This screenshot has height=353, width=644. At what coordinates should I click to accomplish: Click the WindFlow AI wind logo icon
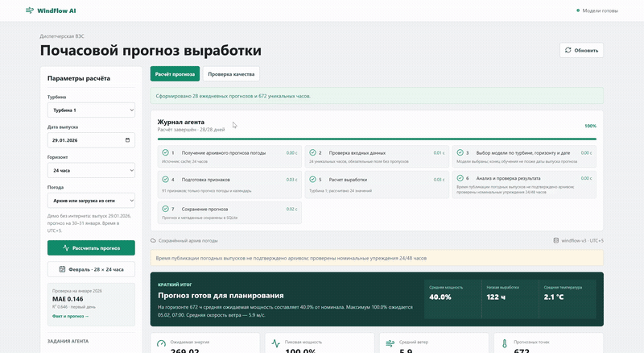click(30, 10)
